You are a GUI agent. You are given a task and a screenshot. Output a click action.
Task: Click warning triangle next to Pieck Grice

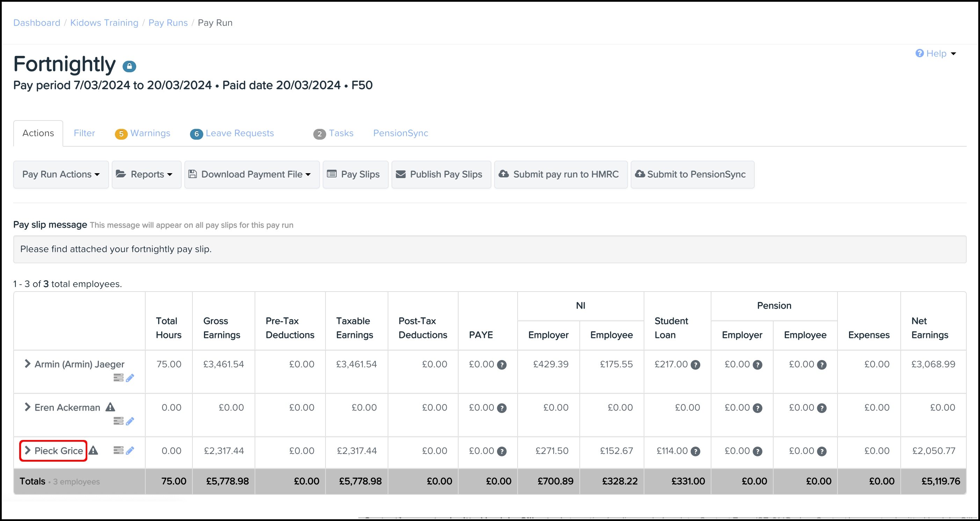click(x=93, y=451)
